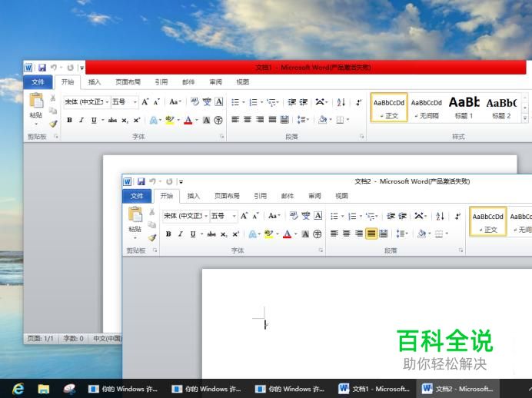Sort paragraphs in 文档1 window
Screen dimensions: 532x398
click(x=341, y=102)
